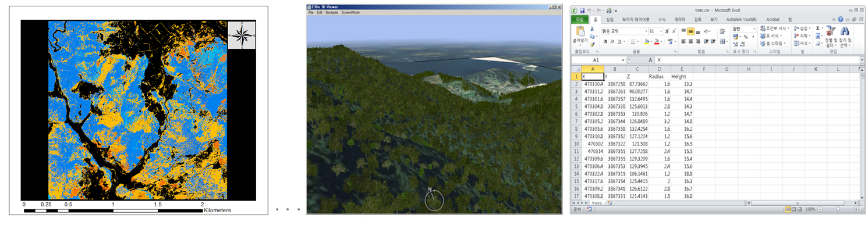Screen dimensions: 868x225
Task: Click cell A1 containing X
Action: (593, 76)
